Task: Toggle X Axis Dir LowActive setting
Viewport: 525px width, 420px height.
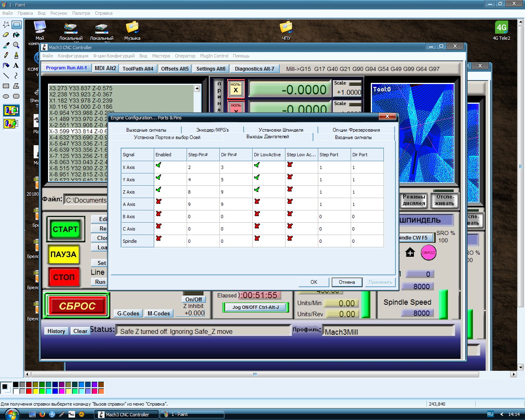Action: [257, 165]
